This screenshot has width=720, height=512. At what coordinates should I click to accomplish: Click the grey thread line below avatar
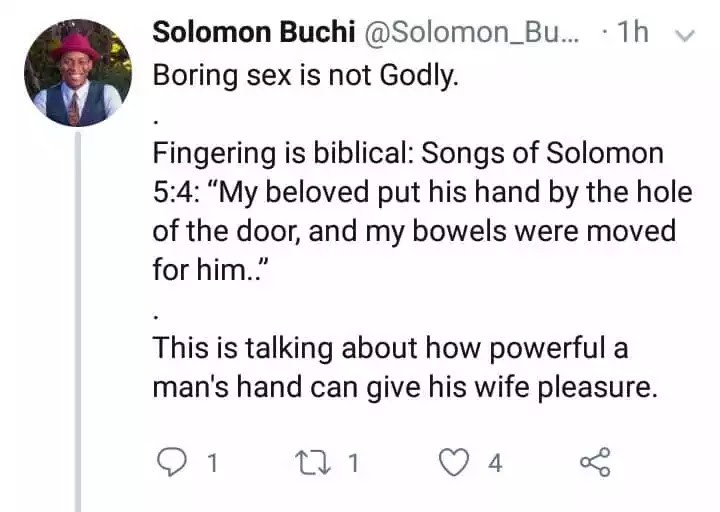coord(78,321)
